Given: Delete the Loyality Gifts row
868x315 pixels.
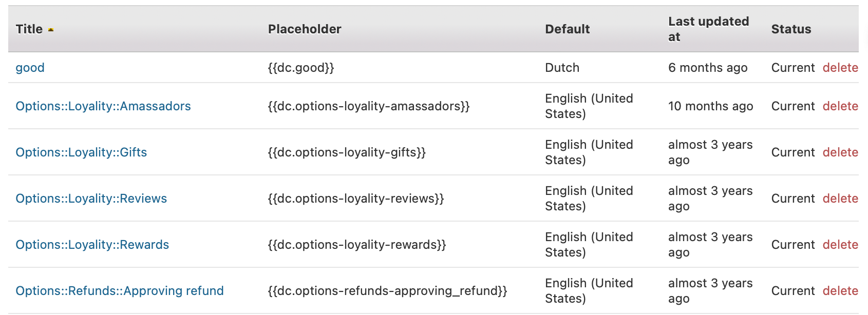Looking at the screenshot, I should 840,152.
